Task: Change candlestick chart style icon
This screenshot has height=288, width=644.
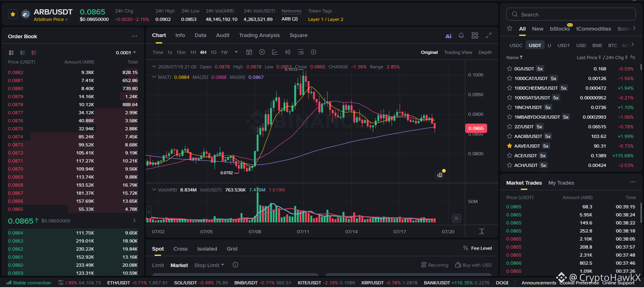Action: [288, 52]
